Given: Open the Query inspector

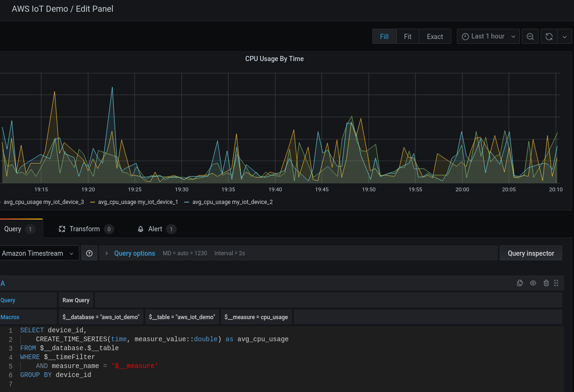Looking at the screenshot, I should [x=531, y=253].
